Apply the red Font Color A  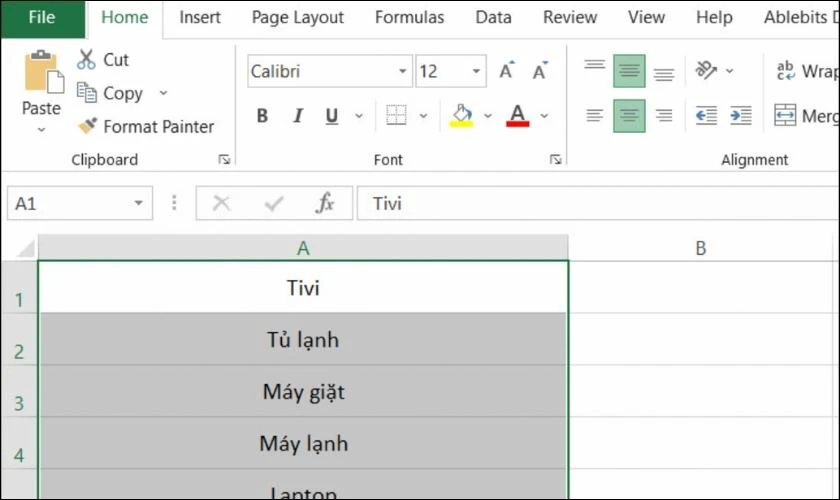click(x=517, y=115)
